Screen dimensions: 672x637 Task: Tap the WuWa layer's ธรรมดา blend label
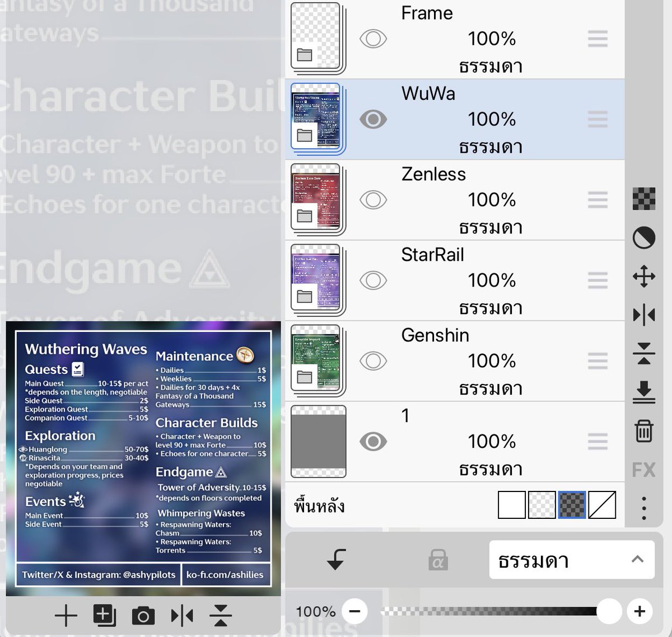491,147
